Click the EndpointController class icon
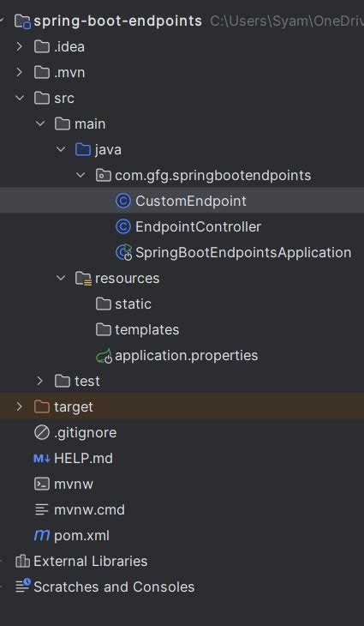The image size is (364, 626). click(x=123, y=226)
